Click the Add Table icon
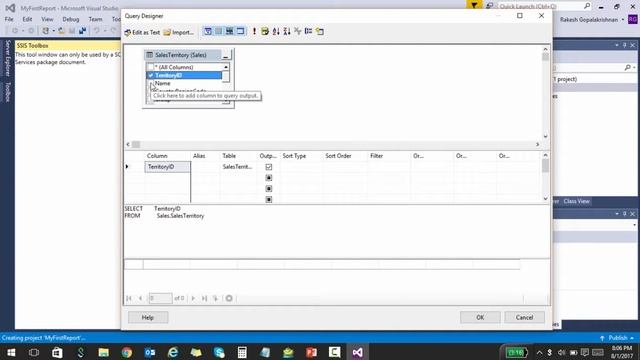This screenshot has width=640, height=360. click(x=320, y=31)
